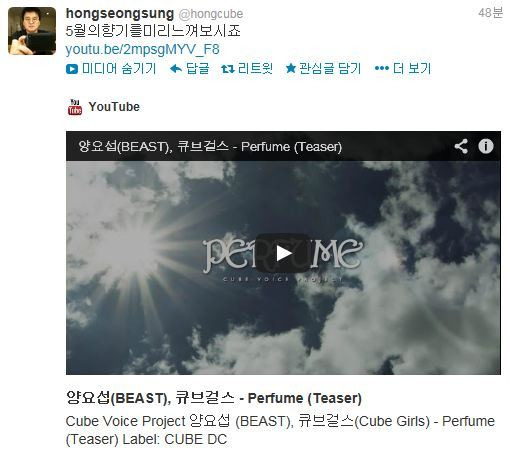This screenshot has width=510, height=454.
Task: Click the YouTube video play button
Action: tap(283, 253)
